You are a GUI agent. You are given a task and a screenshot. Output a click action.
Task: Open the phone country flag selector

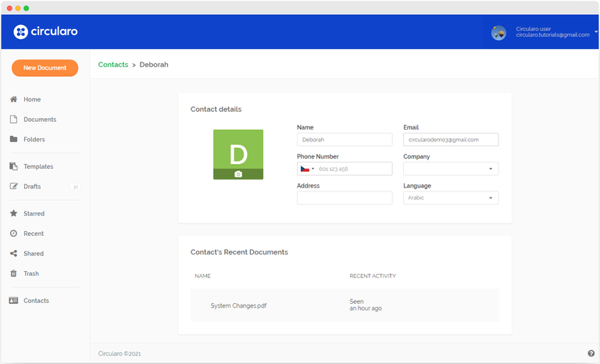tap(307, 169)
